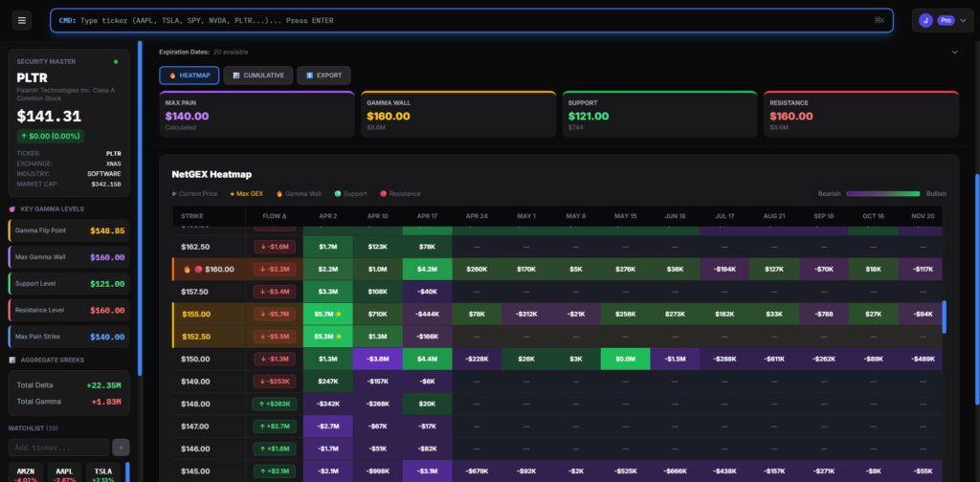Viewport: 980px width, 482px height.
Task: Click the FLOW Δ column header
Action: [275, 216]
